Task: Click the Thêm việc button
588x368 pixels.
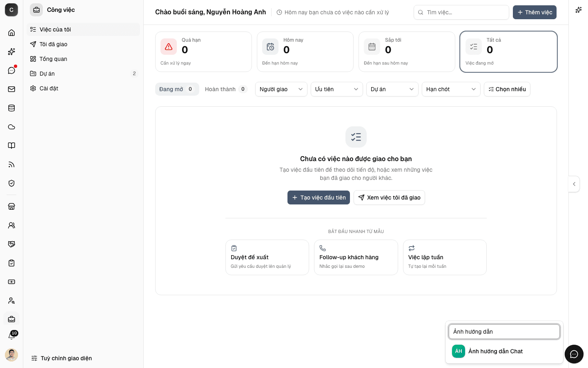Action: (535, 12)
